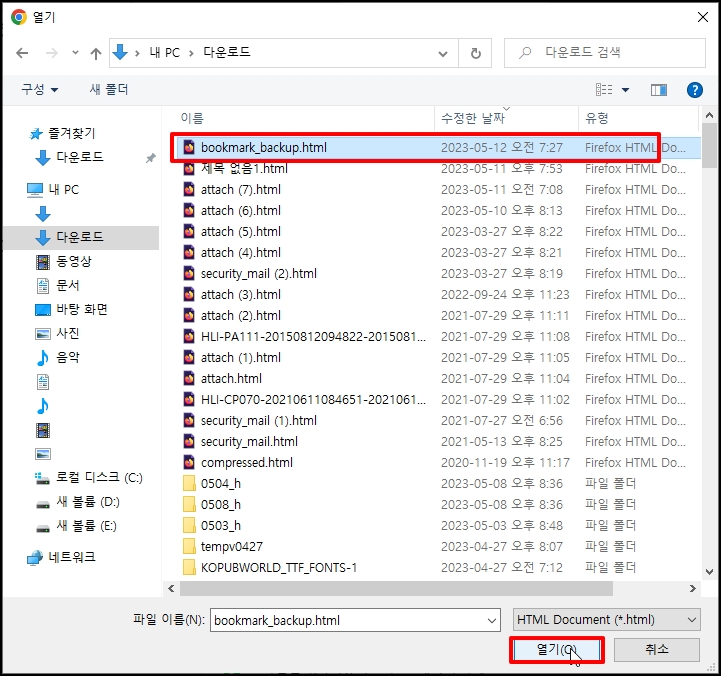This screenshot has height=676, width=721.
Task: Click the attach (5).html file icon
Action: coord(189,232)
